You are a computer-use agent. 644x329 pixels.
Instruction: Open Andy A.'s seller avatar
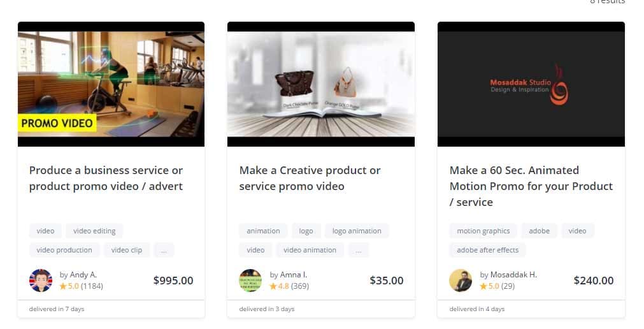pyautogui.click(x=41, y=281)
